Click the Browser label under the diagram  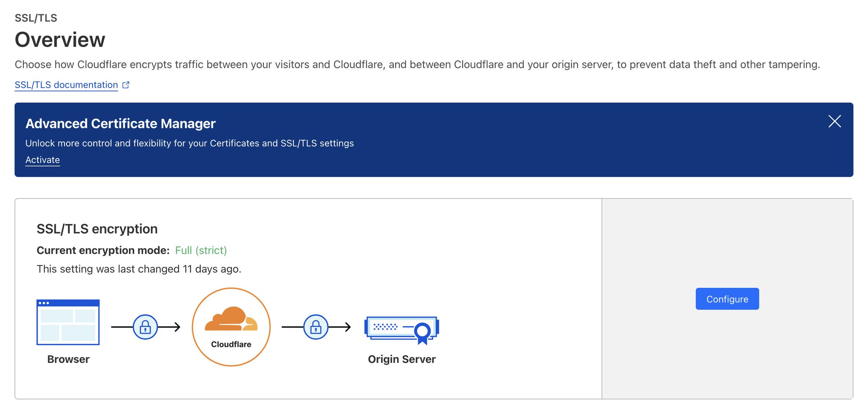point(68,359)
